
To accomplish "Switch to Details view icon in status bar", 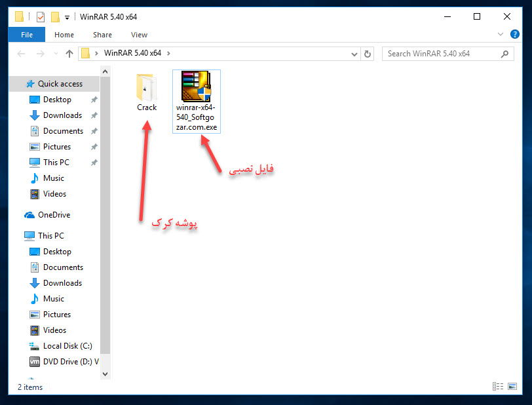I will point(498,387).
